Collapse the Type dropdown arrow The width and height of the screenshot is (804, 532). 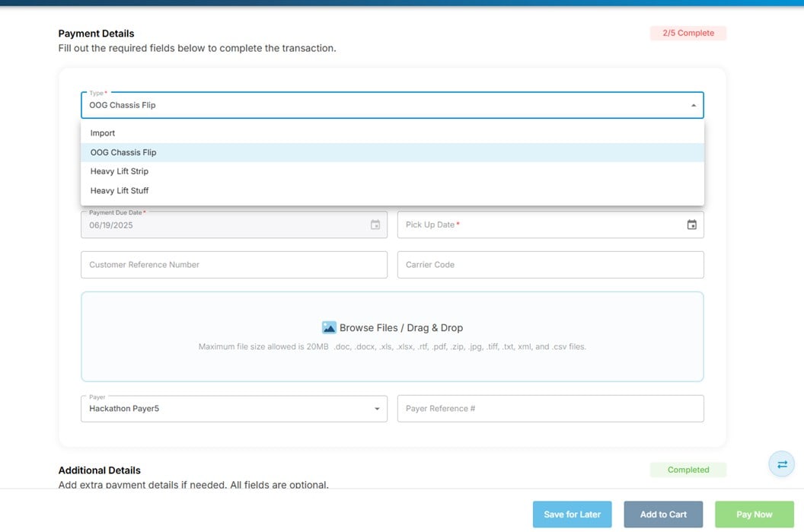[x=693, y=105]
